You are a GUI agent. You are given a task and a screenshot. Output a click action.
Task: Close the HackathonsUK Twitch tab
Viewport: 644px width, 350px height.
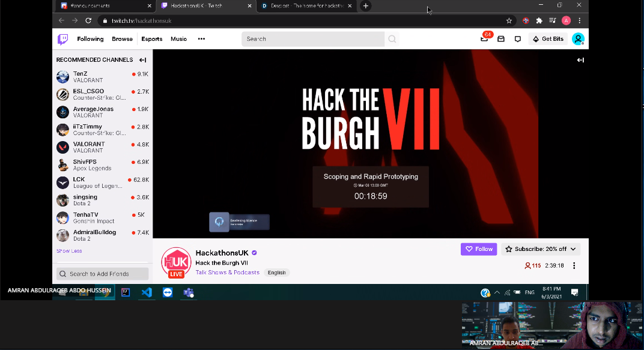pyautogui.click(x=249, y=6)
